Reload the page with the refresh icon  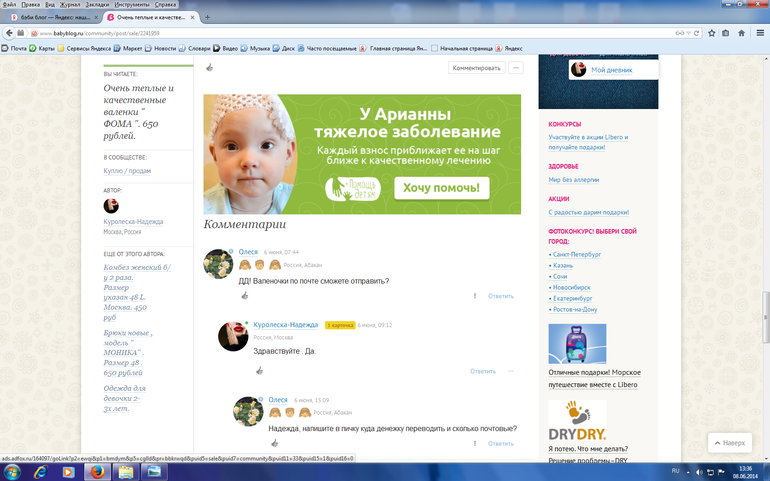696,33
